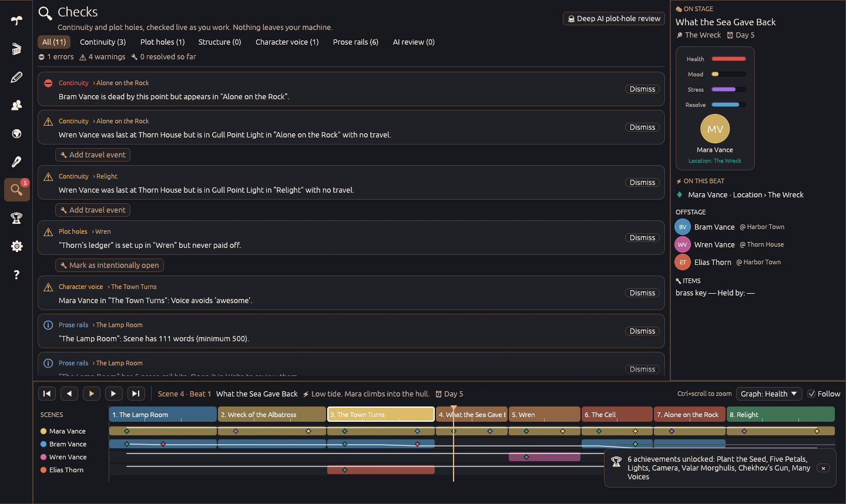Open the help question mark
This screenshot has width=846, height=504.
(x=16, y=274)
